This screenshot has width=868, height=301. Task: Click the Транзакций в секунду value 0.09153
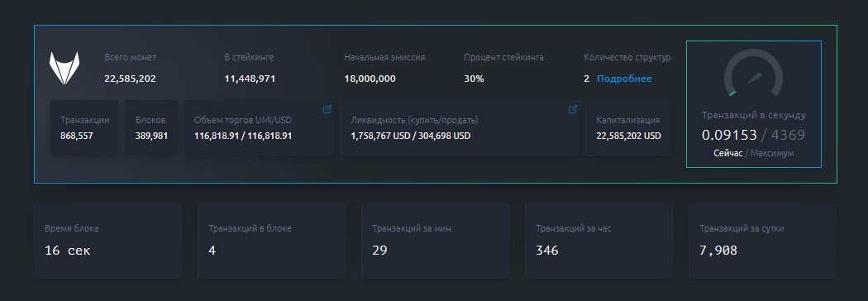click(729, 135)
